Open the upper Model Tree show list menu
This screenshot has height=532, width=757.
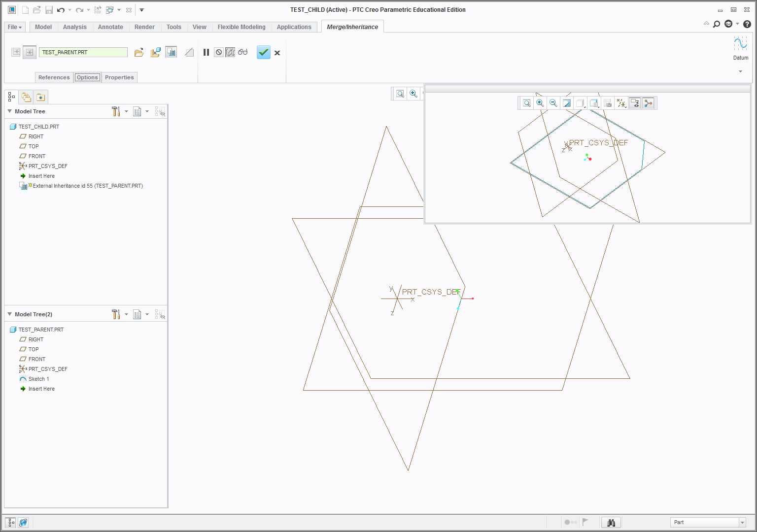[138, 111]
